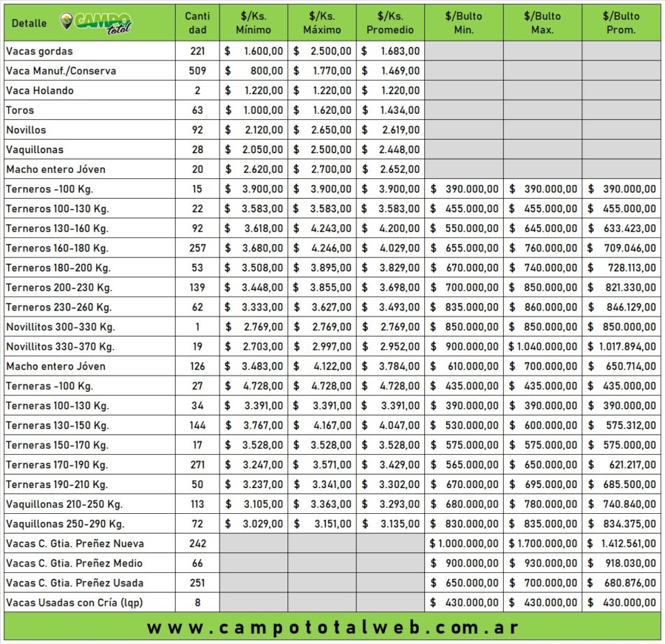Screen dimensions: 665x644
Task: Select the $/Ks. Promedio column header
Action: tap(390, 23)
